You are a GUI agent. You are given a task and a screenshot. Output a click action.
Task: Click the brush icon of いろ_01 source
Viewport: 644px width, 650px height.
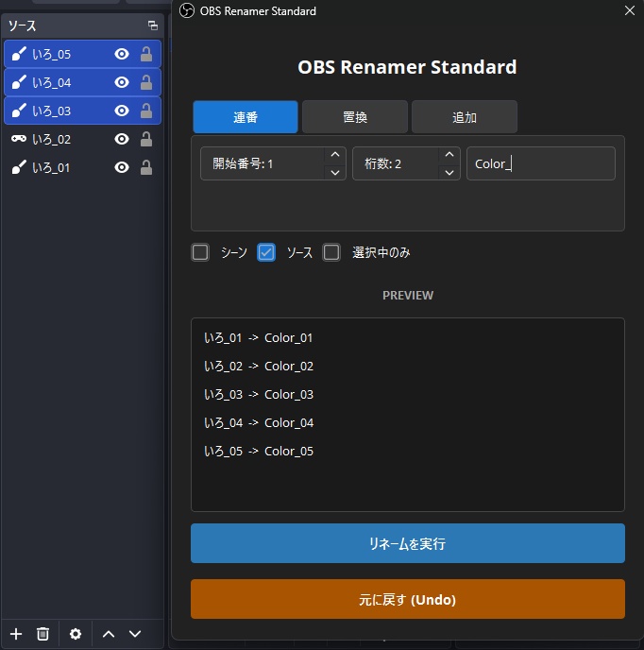(x=19, y=167)
